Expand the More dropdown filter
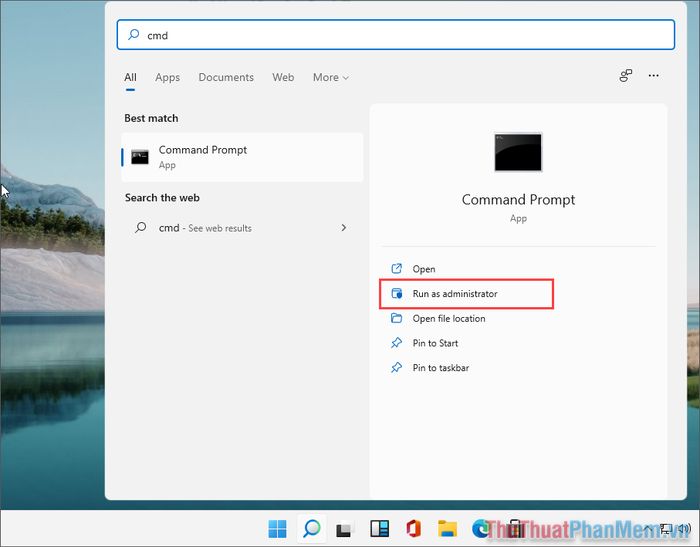The width and height of the screenshot is (700, 547). [x=331, y=77]
